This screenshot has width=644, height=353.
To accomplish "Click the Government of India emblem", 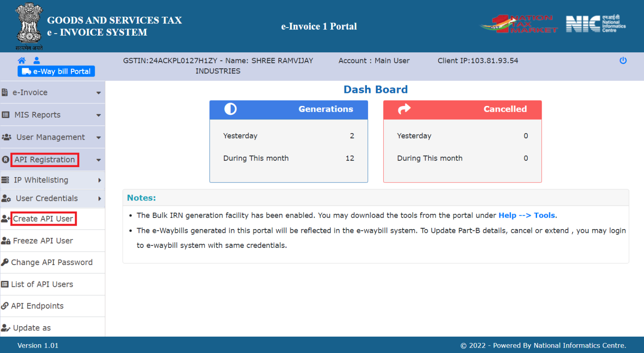I will click(29, 25).
